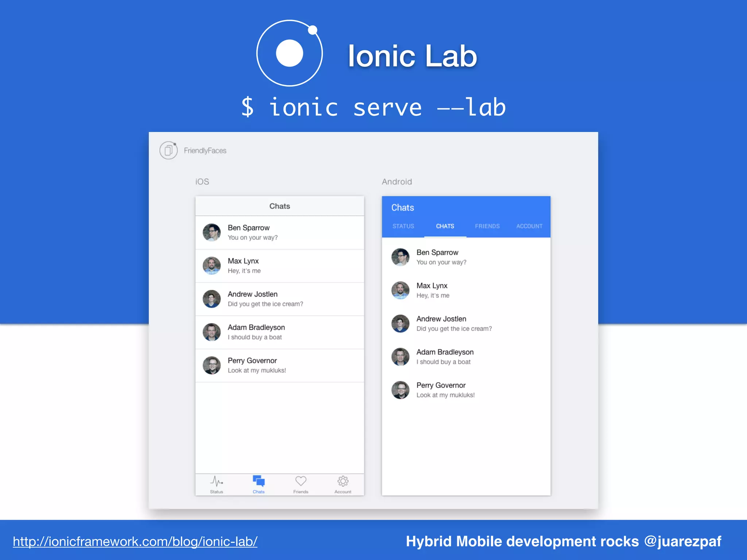
Task: Open the ionicframework.com blog link
Action: click(x=135, y=541)
